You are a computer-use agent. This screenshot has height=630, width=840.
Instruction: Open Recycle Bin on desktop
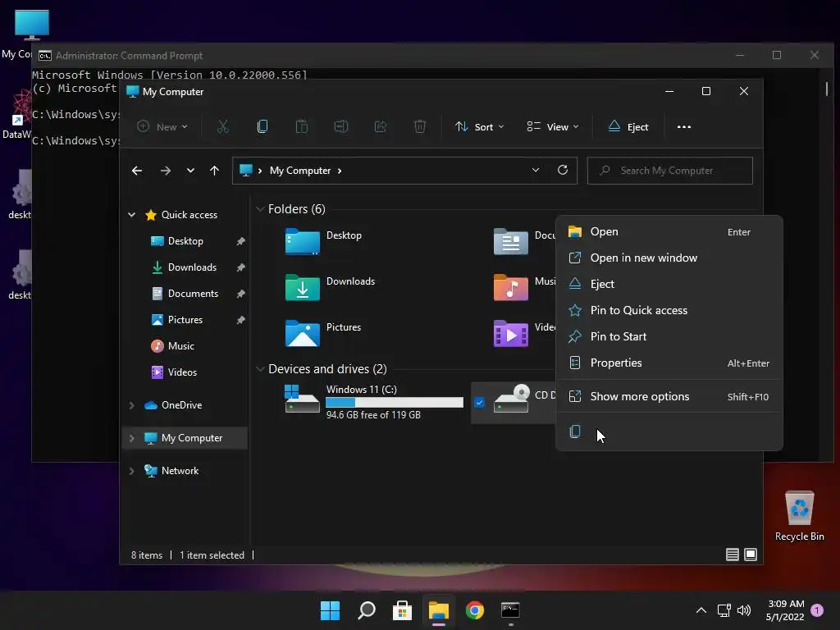tap(799, 516)
